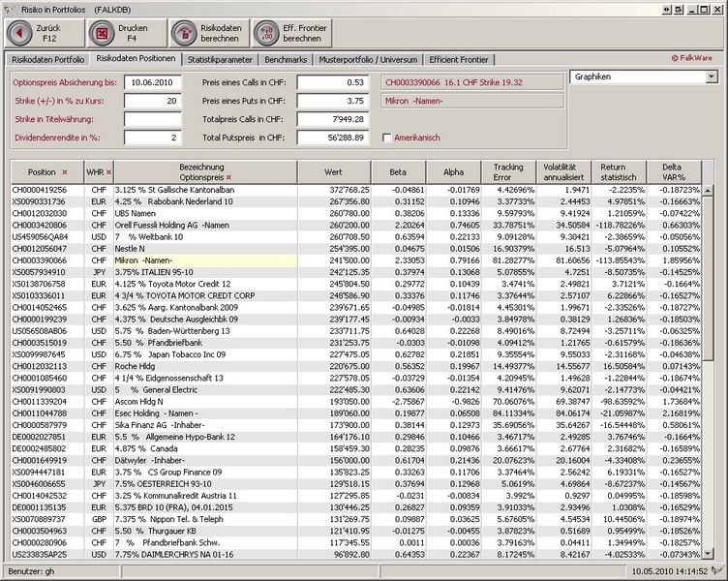Click the red mark beside Optionspreis header
728x581 pixels.
point(228,177)
